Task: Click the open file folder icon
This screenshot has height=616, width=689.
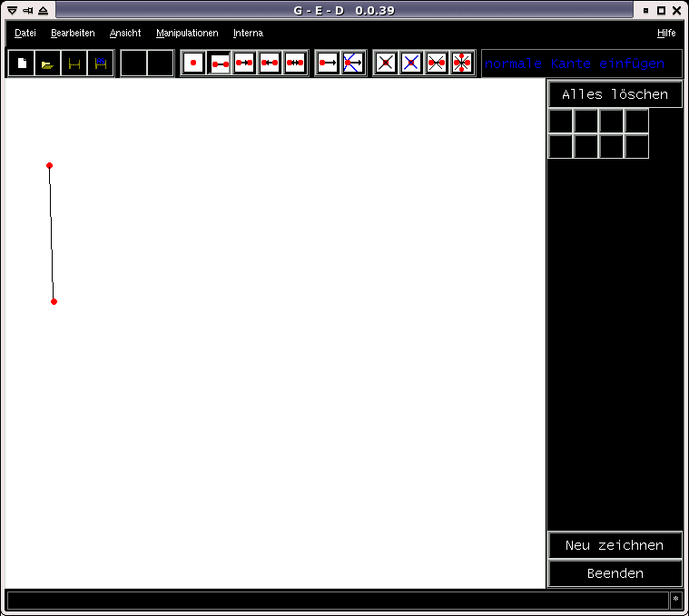Action: (x=47, y=64)
